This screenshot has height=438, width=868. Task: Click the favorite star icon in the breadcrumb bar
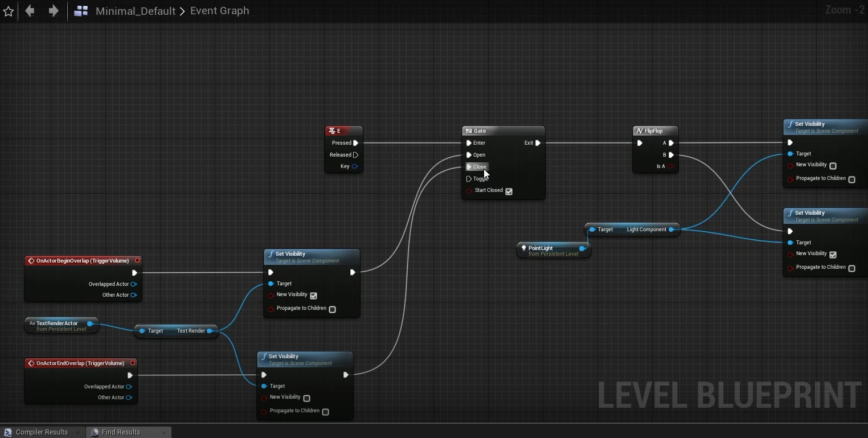pos(8,11)
